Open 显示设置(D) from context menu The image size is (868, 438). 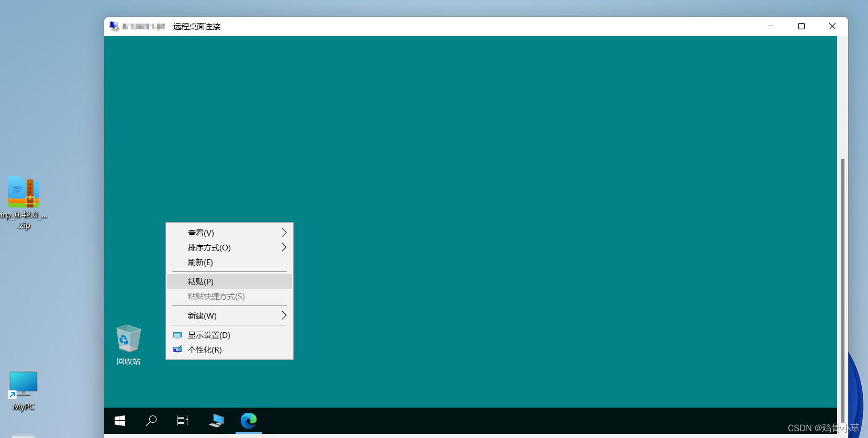(229, 335)
